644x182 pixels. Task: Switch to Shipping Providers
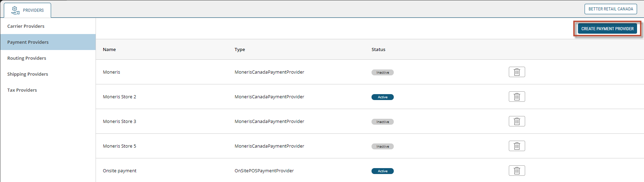point(28,74)
